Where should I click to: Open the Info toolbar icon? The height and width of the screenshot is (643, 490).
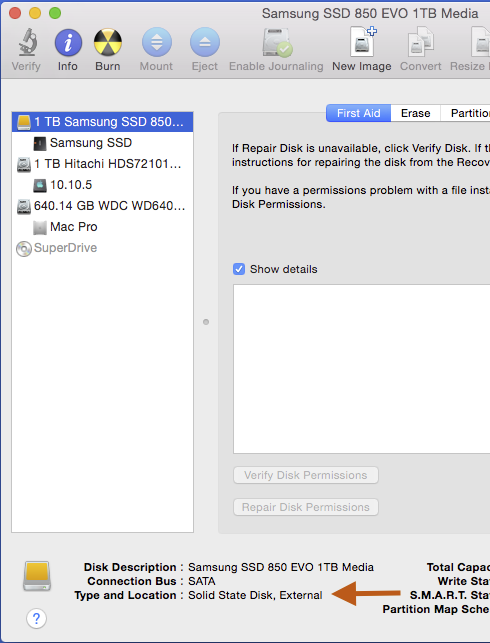tap(68, 43)
